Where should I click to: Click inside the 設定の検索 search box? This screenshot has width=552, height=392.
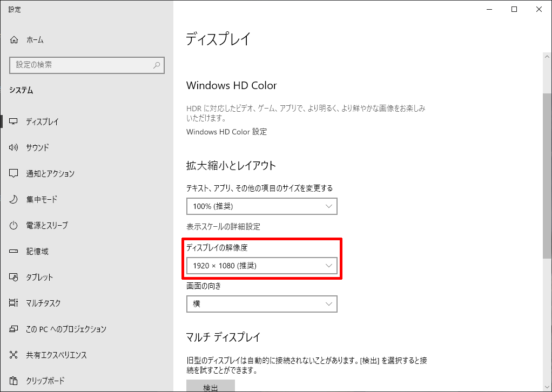point(86,65)
